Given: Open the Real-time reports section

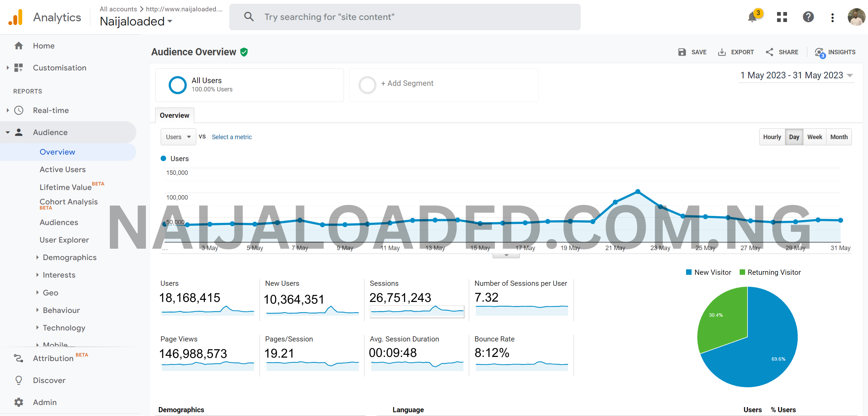Looking at the screenshot, I should pyautogui.click(x=50, y=110).
